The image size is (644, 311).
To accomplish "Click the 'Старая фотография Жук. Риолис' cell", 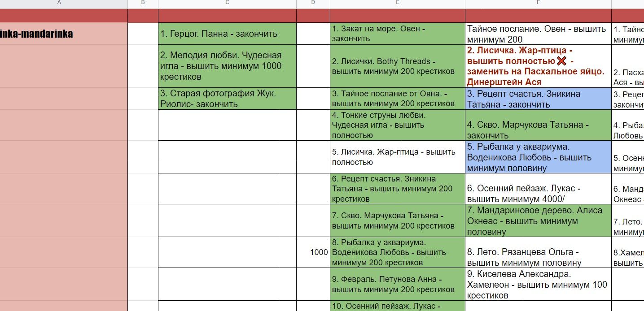I will pyautogui.click(x=227, y=99).
